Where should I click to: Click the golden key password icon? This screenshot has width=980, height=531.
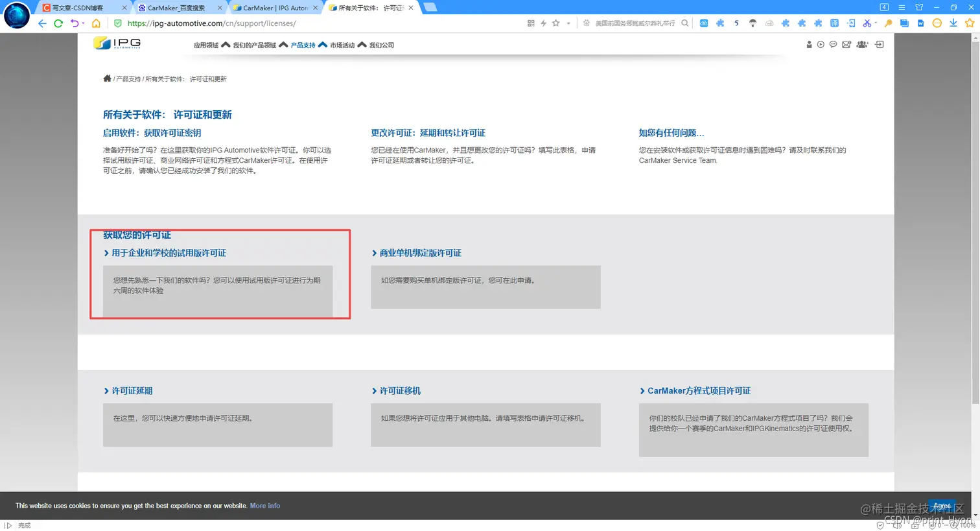point(888,23)
